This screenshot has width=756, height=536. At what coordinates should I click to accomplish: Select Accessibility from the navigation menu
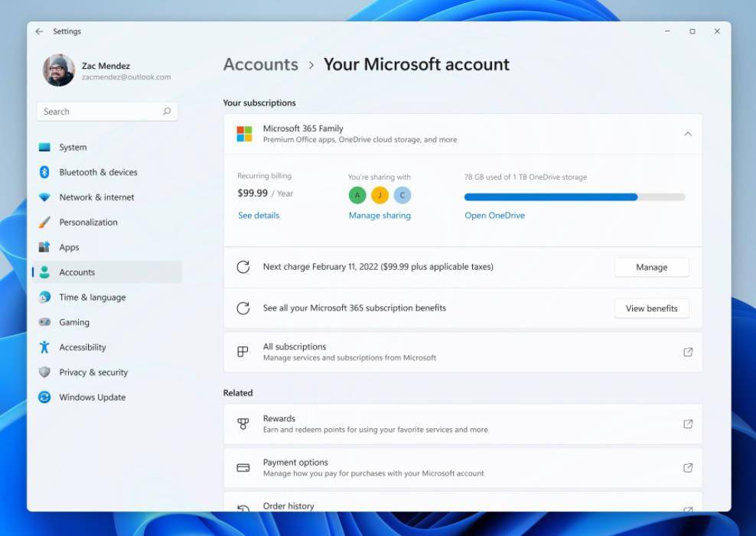[82, 347]
